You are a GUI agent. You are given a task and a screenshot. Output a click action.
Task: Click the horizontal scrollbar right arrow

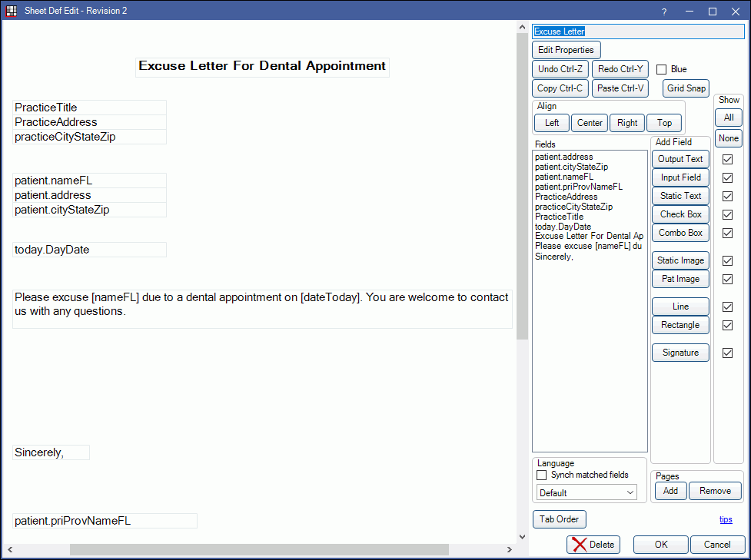[509, 550]
